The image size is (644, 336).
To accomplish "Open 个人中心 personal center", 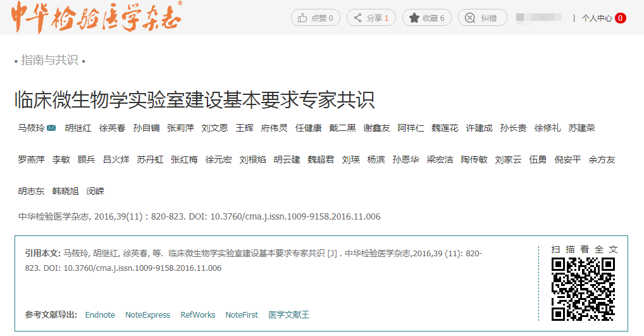I will point(597,18).
